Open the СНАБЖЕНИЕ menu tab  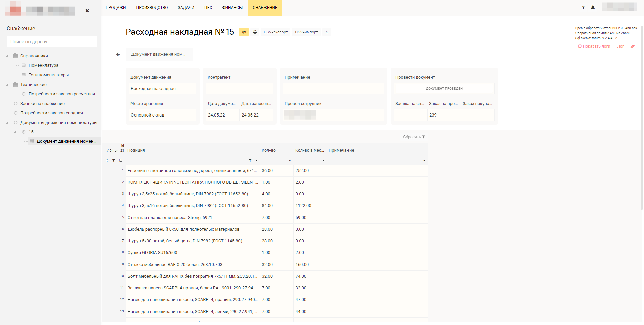tap(265, 8)
